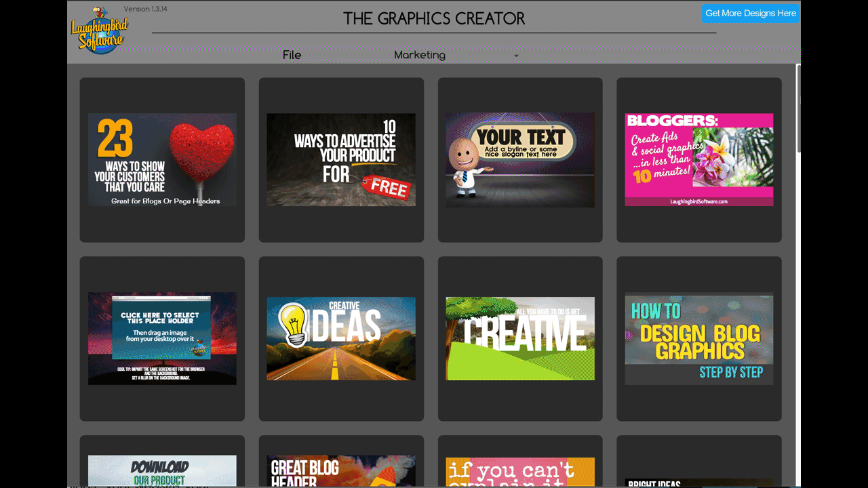Click The Graphics Creator title heading
The width and height of the screenshot is (868, 488).
(434, 18)
